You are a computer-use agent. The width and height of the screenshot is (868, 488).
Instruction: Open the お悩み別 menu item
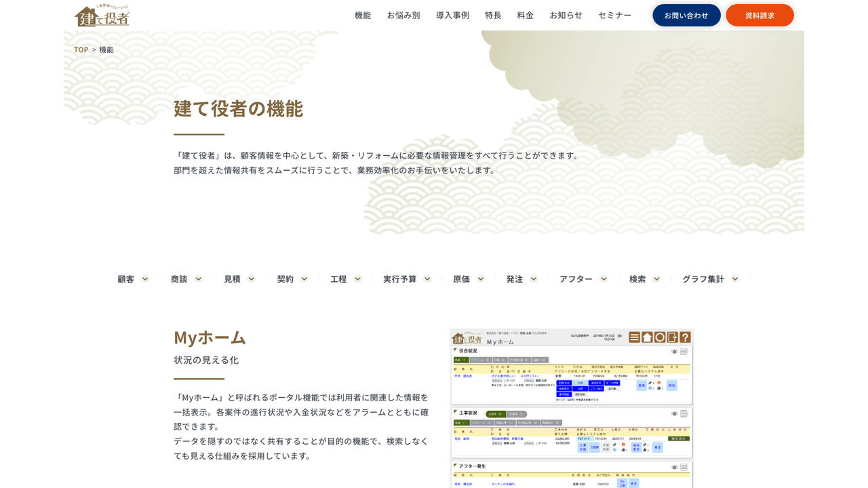point(403,15)
